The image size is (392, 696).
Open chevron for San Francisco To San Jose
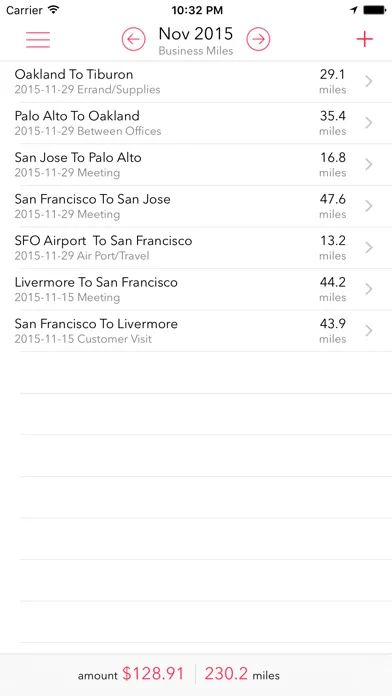click(368, 206)
